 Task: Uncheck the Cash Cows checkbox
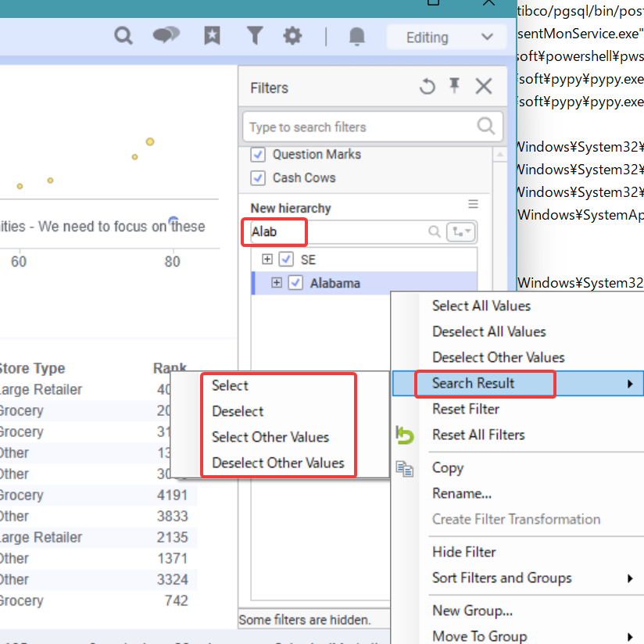coord(258,178)
